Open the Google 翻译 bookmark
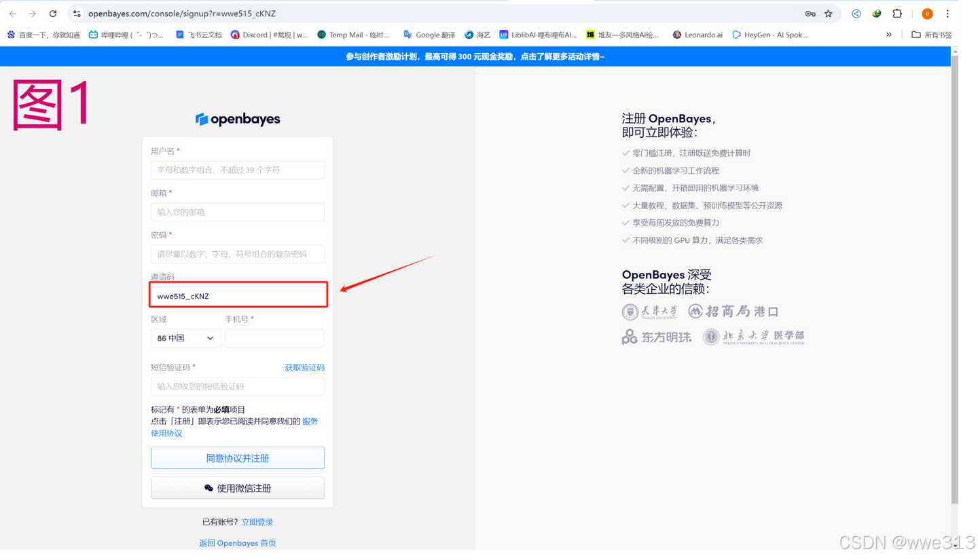Image resolution: width=978 pixels, height=560 pixels. point(428,35)
